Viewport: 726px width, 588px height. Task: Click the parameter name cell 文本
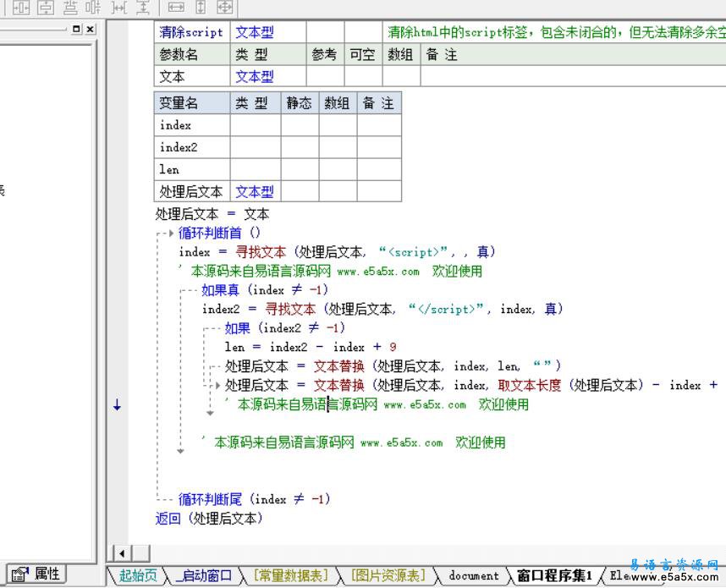pos(192,76)
